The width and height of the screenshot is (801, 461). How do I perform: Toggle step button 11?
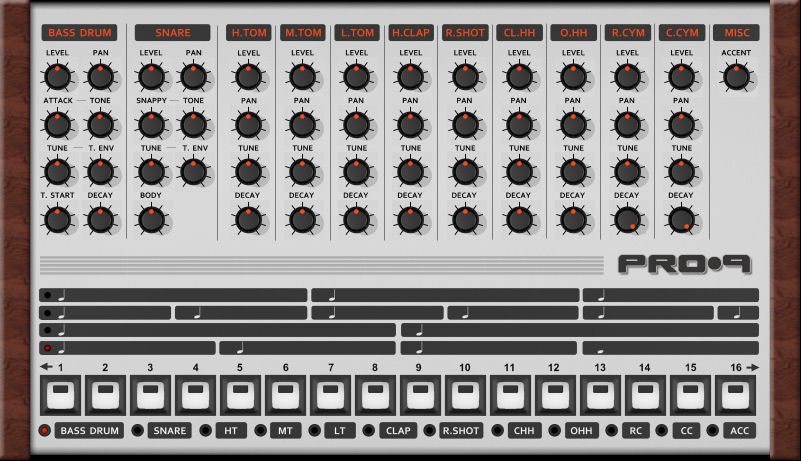(x=510, y=395)
